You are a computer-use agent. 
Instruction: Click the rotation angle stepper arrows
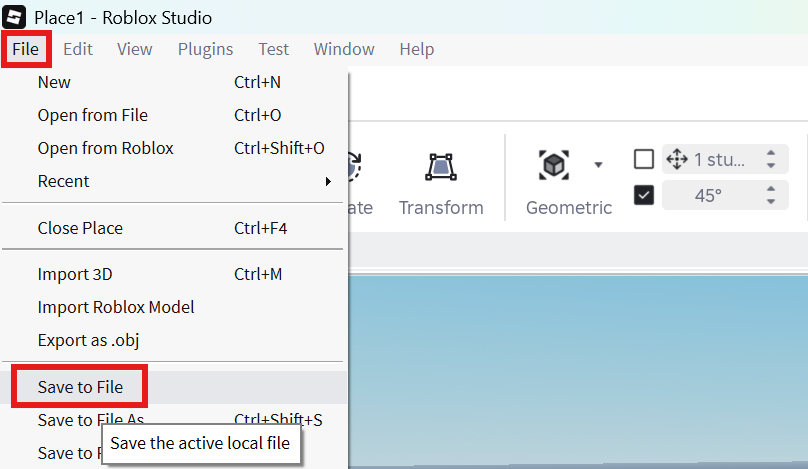point(771,195)
